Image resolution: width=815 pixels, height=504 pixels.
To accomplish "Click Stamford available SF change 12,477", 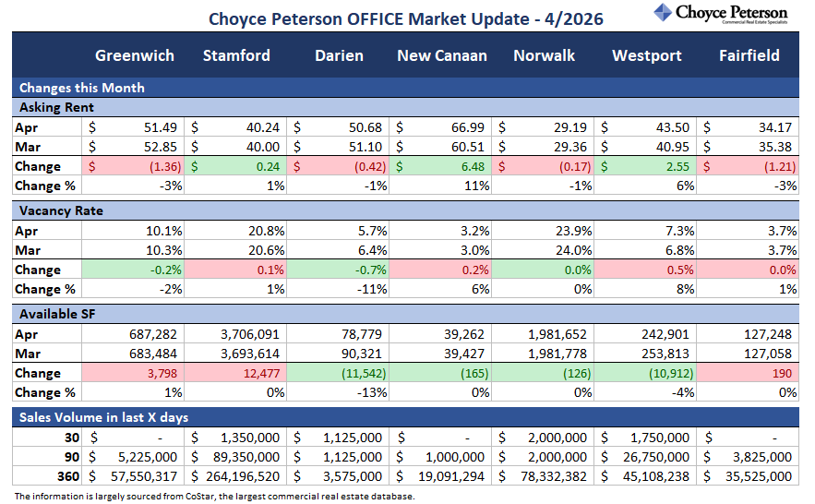I will pyautogui.click(x=261, y=374).
